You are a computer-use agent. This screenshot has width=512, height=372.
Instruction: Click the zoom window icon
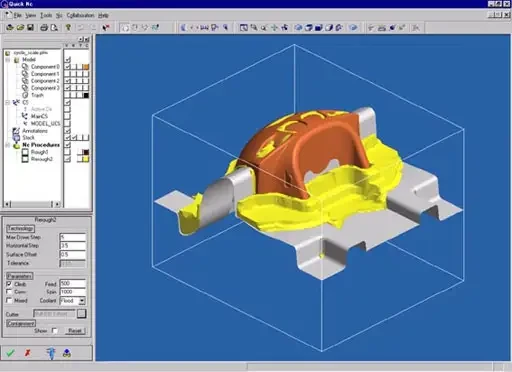point(244,28)
